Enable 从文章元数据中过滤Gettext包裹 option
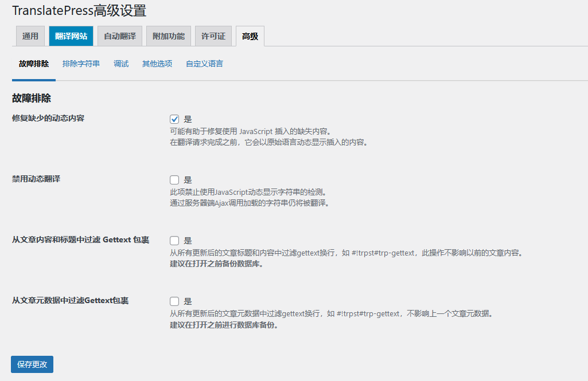Screen dimensions: 588x381 [x=174, y=301]
